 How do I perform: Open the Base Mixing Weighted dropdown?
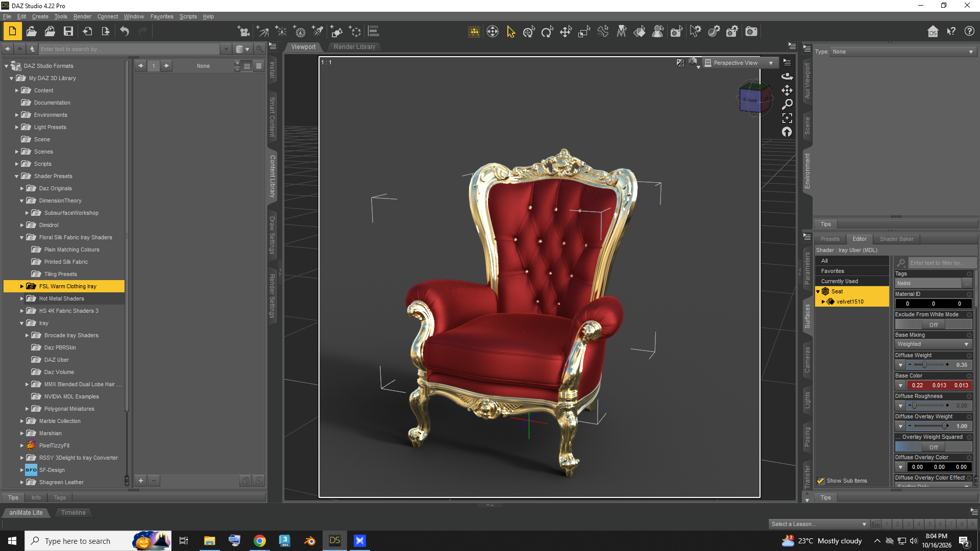933,344
